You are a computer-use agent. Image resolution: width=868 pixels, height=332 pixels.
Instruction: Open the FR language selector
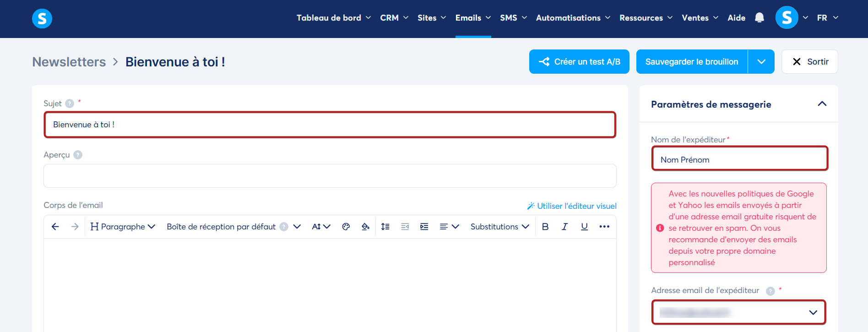click(828, 18)
